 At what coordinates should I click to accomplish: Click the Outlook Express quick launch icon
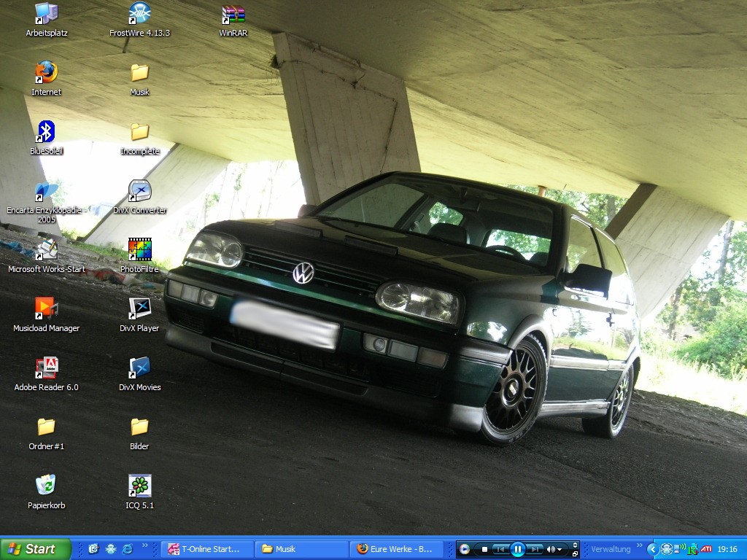coord(93,549)
